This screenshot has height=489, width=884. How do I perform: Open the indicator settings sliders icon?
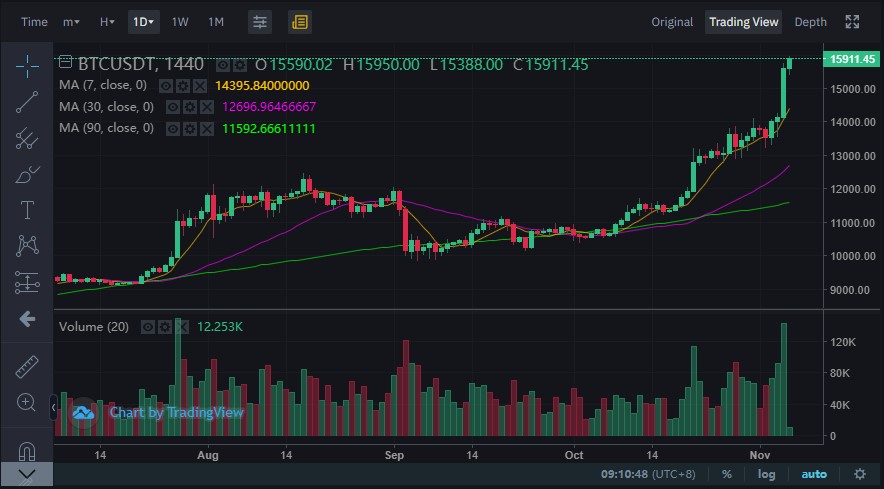pos(260,22)
